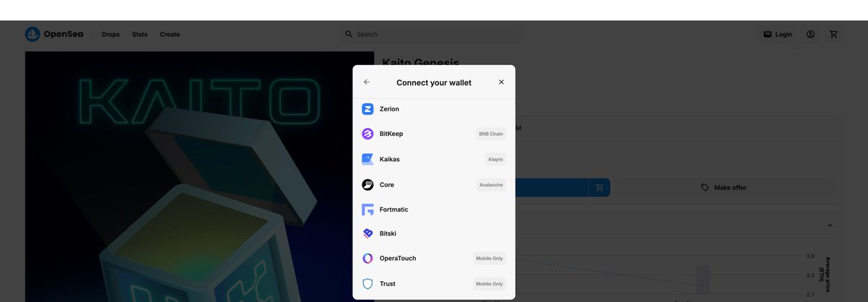Click Trust Mobile Only tag

coord(490,284)
